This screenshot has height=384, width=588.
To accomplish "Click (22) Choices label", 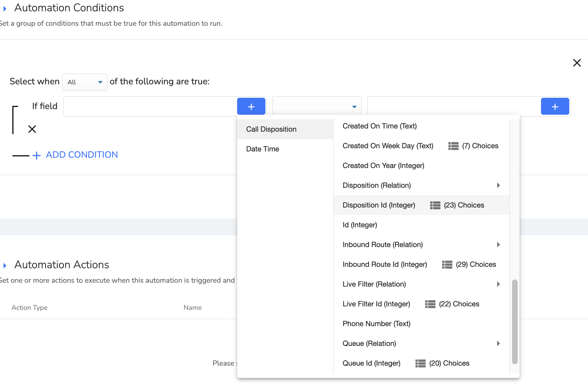I will pyautogui.click(x=459, y=304).
